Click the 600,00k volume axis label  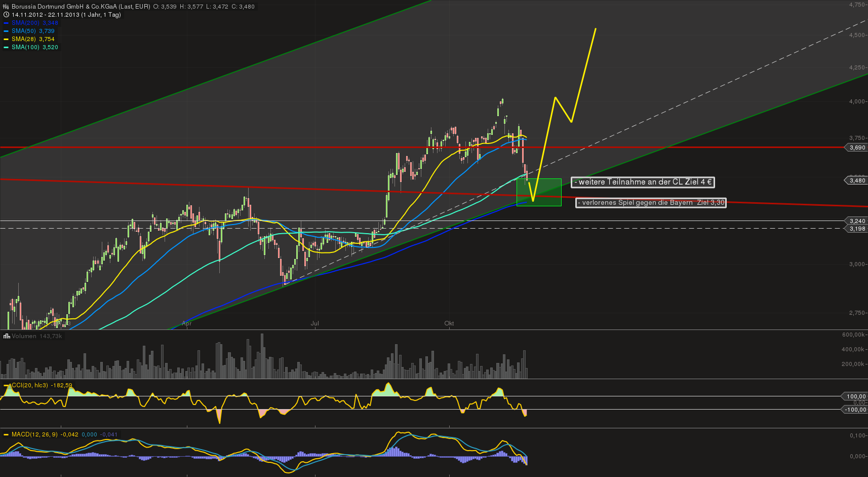(854, 335)
